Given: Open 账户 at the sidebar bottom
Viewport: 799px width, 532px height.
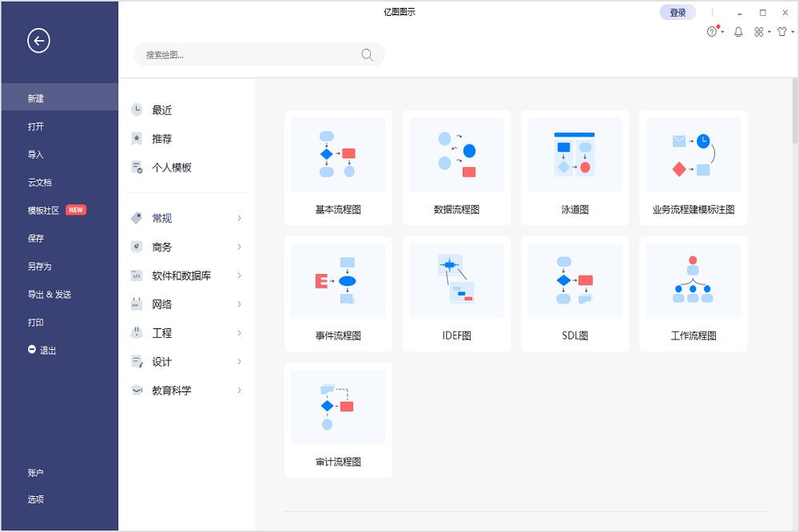Looking at the screenshot, I should pos(36,473).
